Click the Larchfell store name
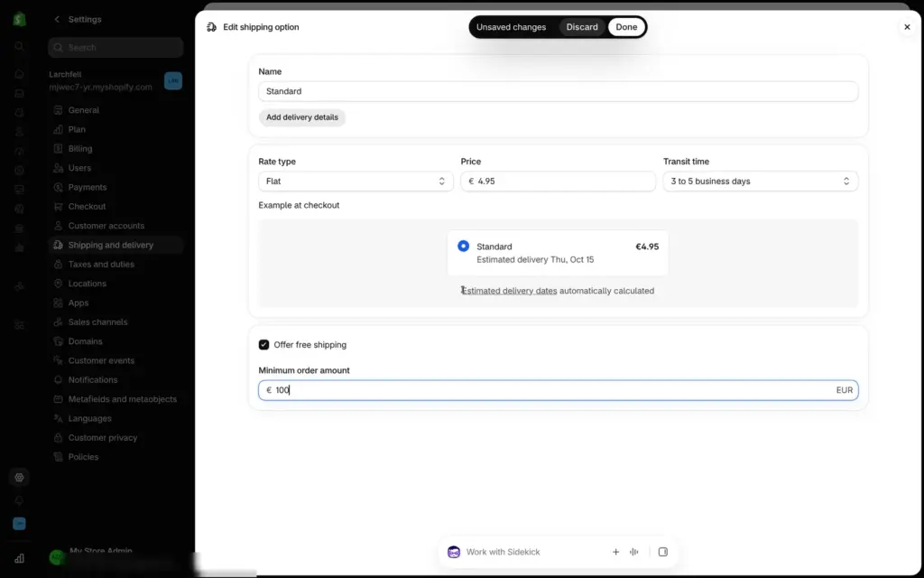This screenshot has height=578, width=924. pyautogui.click(x=65, y=74)
